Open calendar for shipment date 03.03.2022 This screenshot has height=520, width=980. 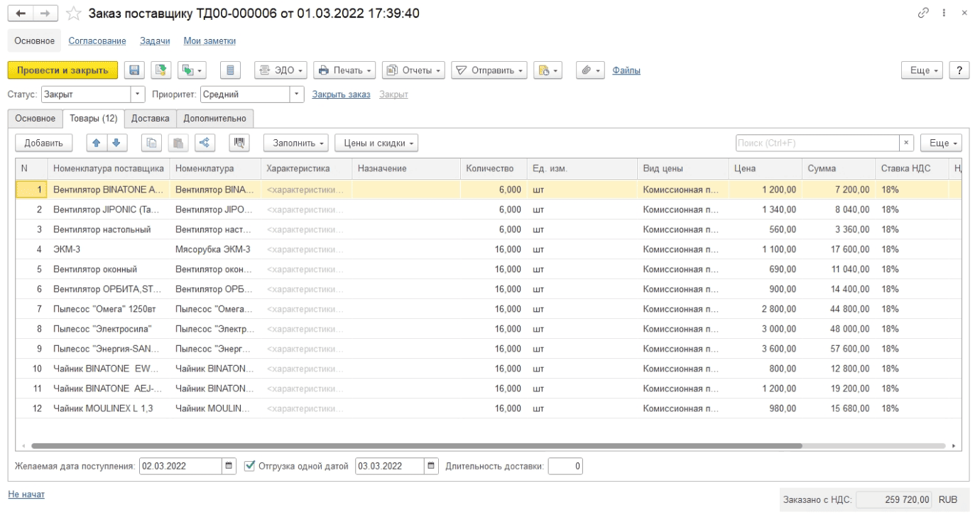click(431, 466)
